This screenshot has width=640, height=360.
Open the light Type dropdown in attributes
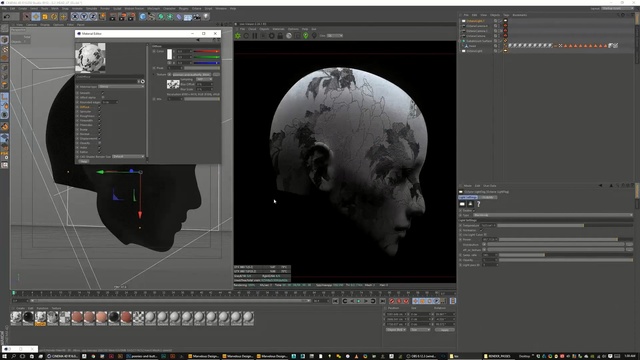[x=553, y=215]
